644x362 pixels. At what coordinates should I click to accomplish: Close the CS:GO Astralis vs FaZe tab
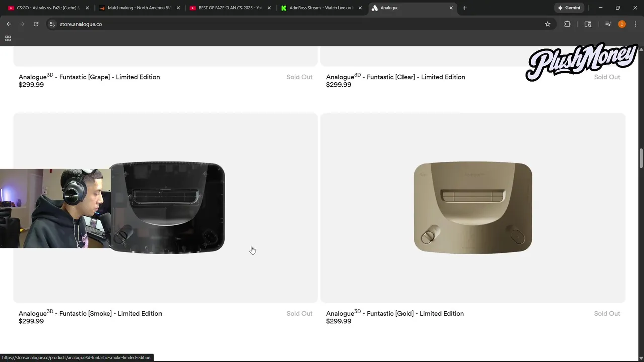[87, 8]
